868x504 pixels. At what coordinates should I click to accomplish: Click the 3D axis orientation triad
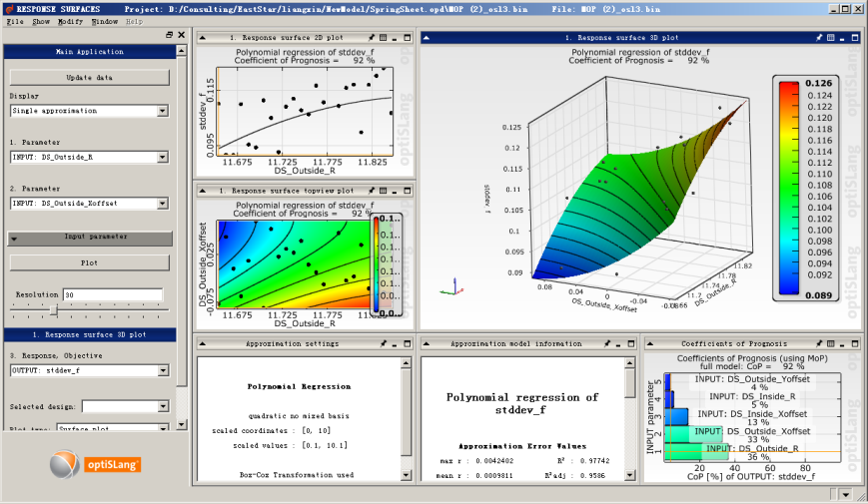452,286
